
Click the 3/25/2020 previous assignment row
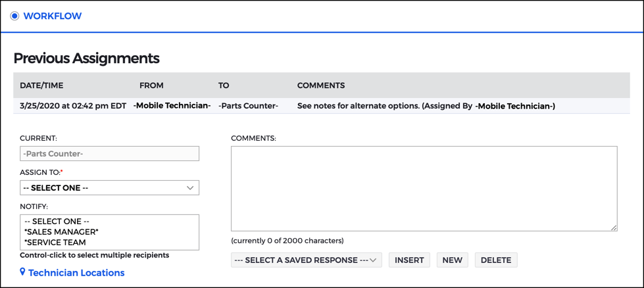(321, 106)
